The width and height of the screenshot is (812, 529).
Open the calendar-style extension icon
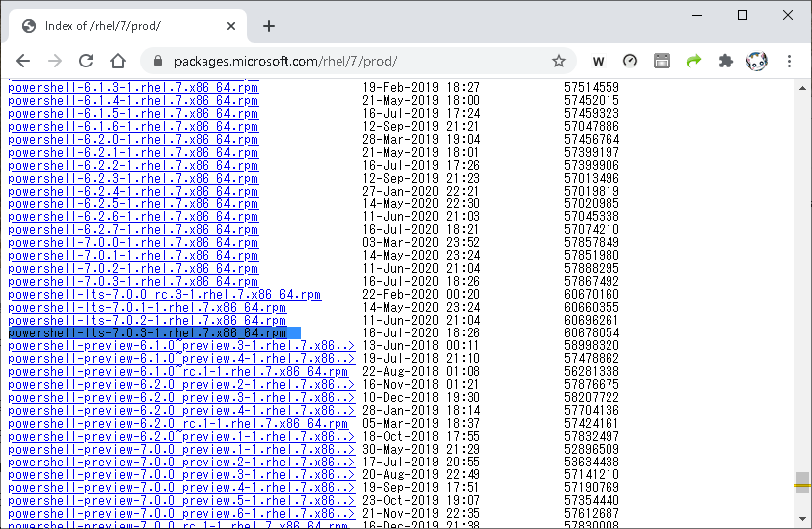tap(662, 62)
